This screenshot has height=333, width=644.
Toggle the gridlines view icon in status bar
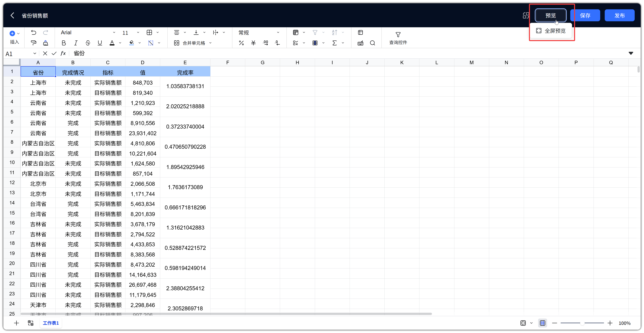pos(542,323)
